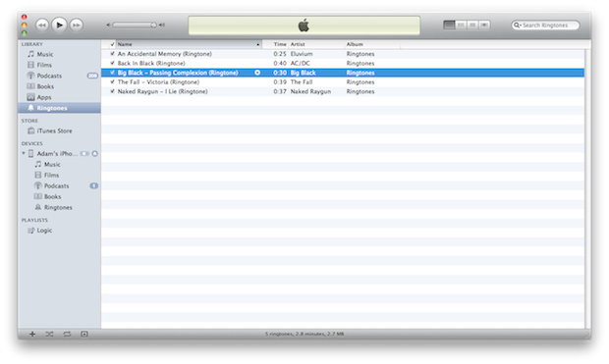The height and width of the screenshot is (364, 609).
Task: Select Ringtones in the Library
Action: [59, 108]
